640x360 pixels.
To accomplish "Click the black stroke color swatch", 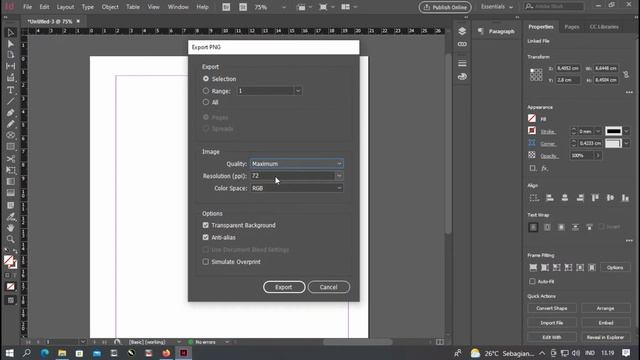I will pos(613,131).
